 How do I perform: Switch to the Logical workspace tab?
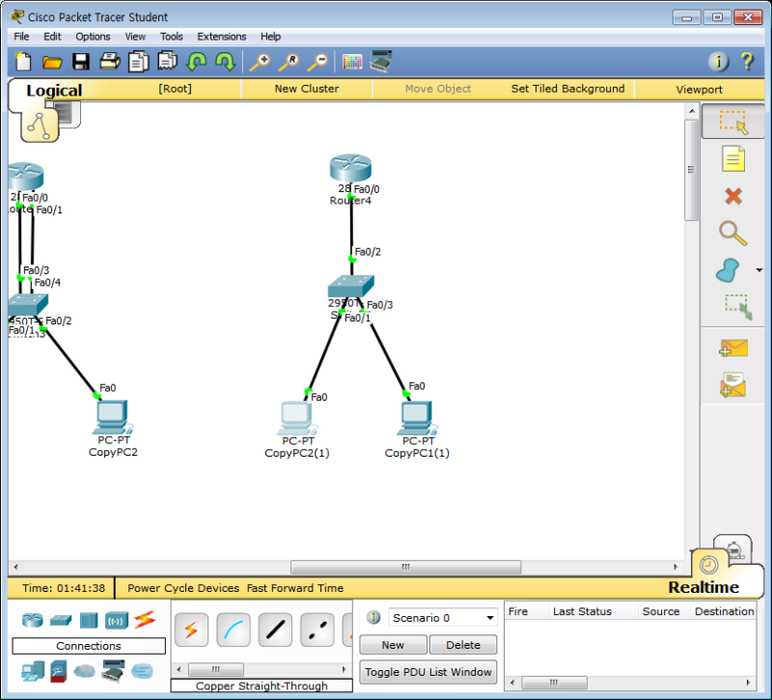(54, 90)
